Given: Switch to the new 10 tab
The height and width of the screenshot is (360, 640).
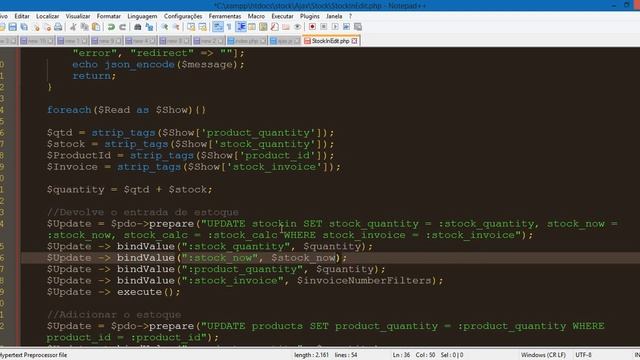Looking at the screenshot, I should (37, 41).
